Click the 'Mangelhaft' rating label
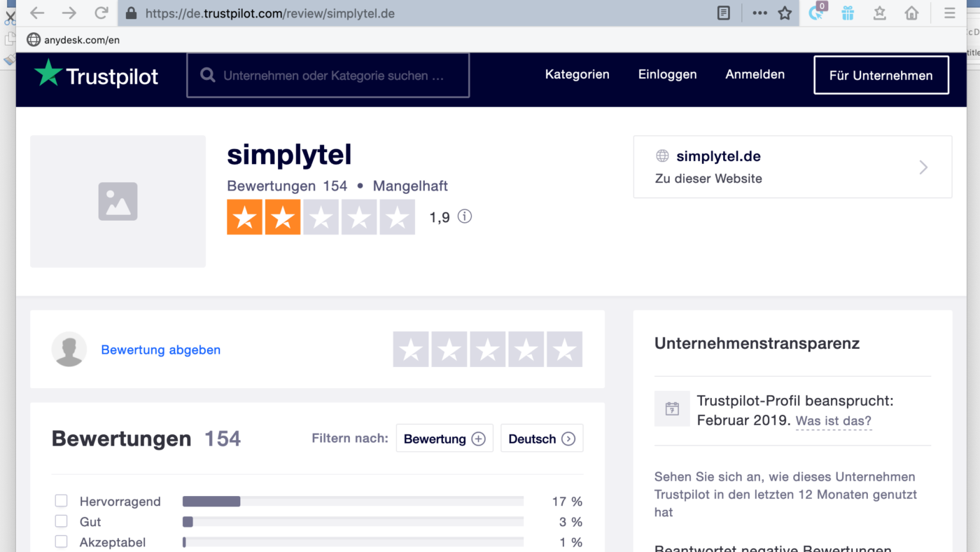 (410, 186)
